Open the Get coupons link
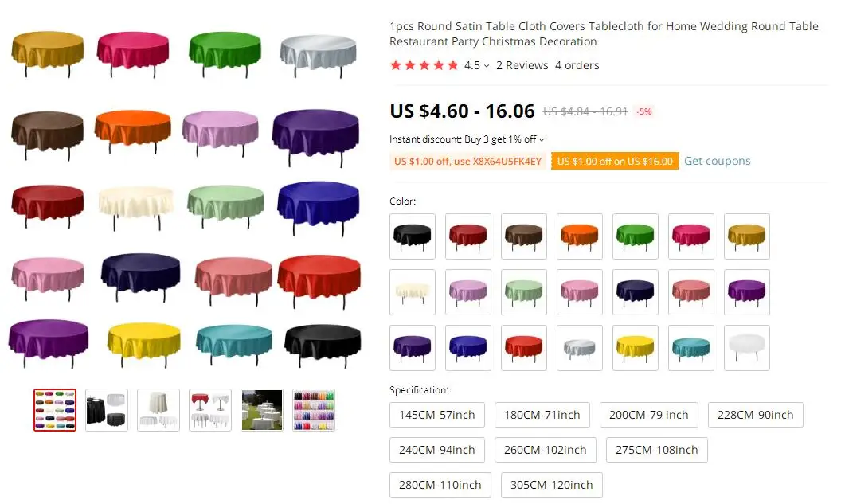The height and width of the screenshot is (504, 841). coord(717,161)
